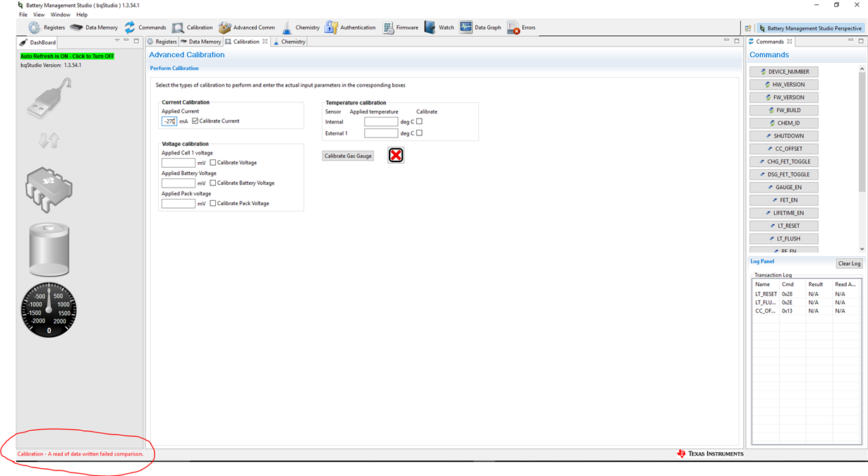The height and width of the screenshot is (476, 868).
Task: Minimize the DashBoard panel
Action: click(126, 41)
